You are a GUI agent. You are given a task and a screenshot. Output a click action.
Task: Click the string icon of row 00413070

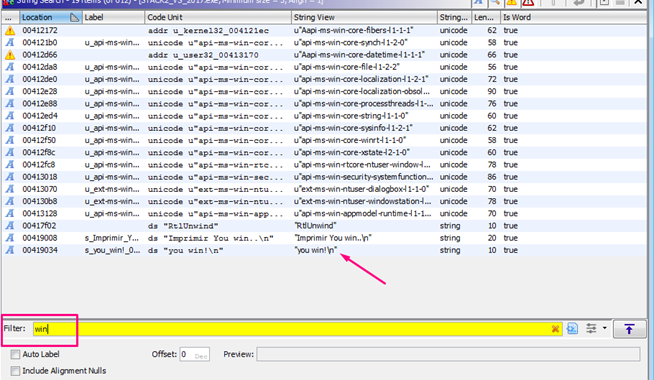pyautogui.click(x=10, y=189)
